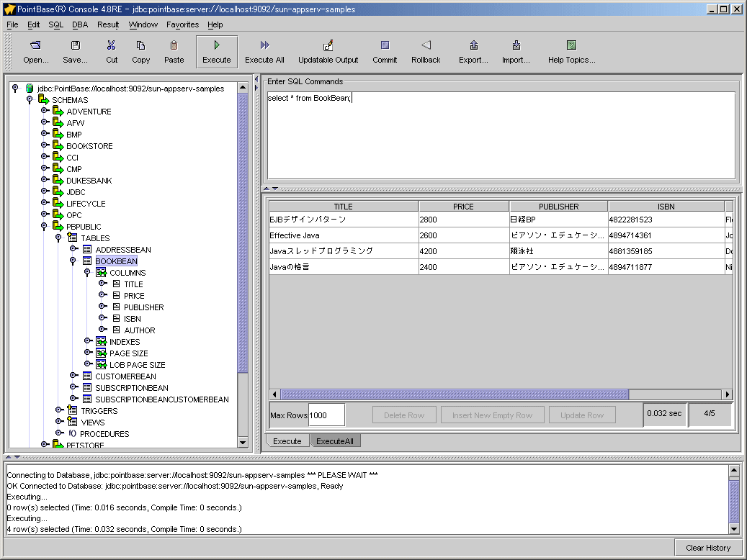This screenshot has height=560, width=747.
Task: Click the PUBLISHER column header
Action: (x=558, y=206)
